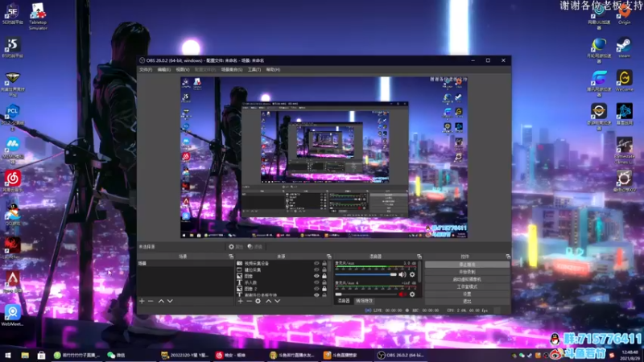The image size is (644, 362).
Task: Open the 编辑(E) menu in OBS
Action: [x=164, y=70]
